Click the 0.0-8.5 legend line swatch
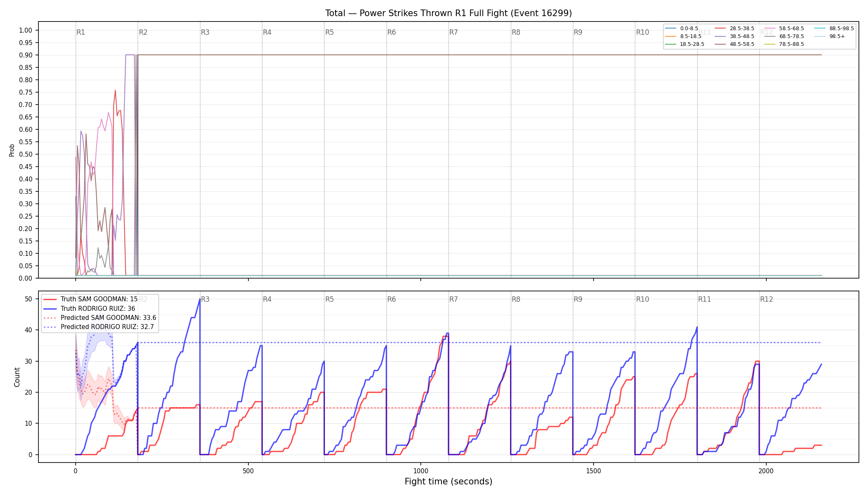Screen dimensions: 868x496 [670, 29]
